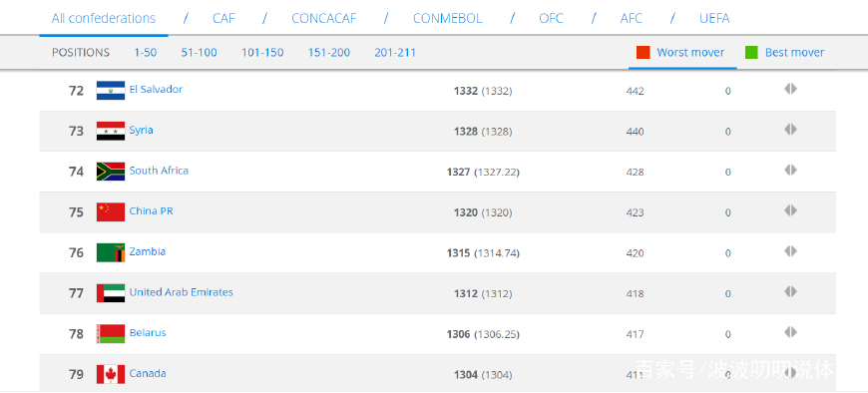868x393 pixels.
Task: Click the Syria flag icon
Action: pos(110,132)
